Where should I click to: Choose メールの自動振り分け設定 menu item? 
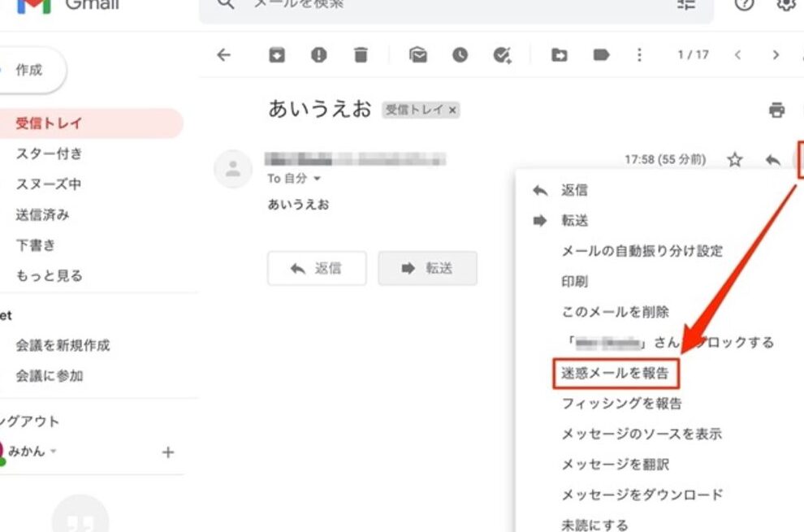642,251
